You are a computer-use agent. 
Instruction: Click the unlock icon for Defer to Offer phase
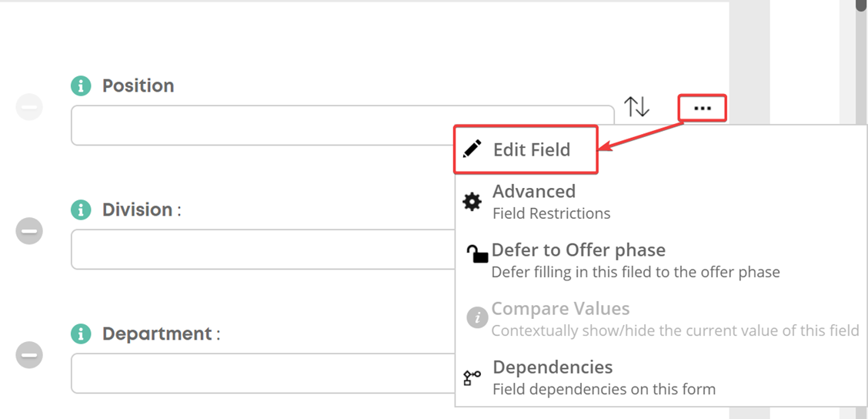[477, 254]
